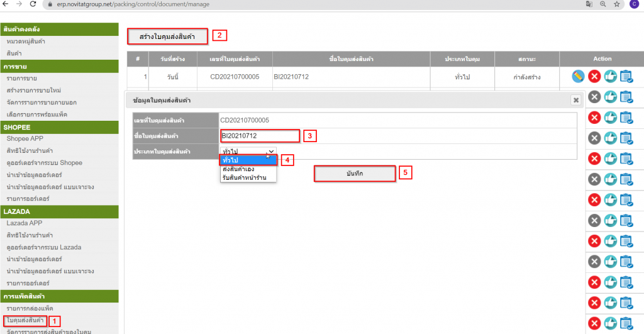
Task: Click the red delete icon for CD20210700005
Action: (594, 76)
